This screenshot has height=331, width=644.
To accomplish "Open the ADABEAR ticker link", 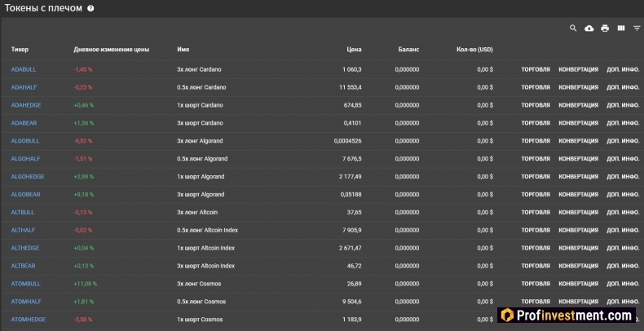I will [x=25, y=123].
